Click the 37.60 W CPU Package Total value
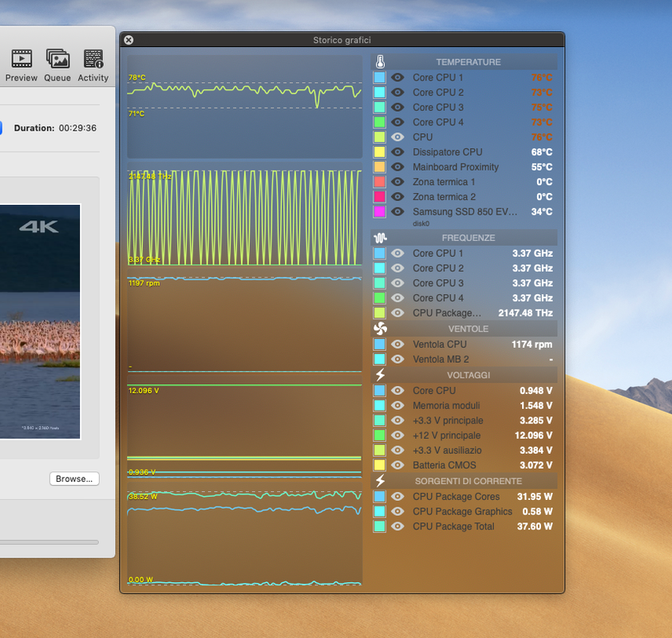672x638 pixels. coord(535,526)
